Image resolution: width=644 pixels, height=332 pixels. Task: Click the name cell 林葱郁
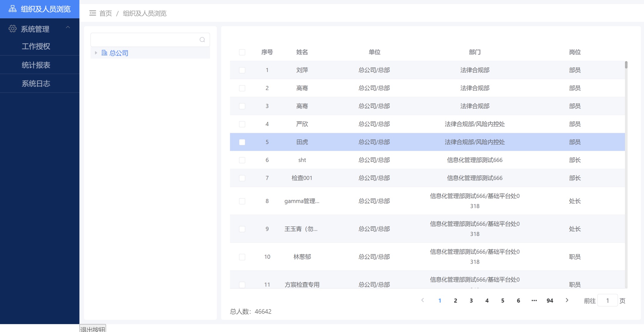click(302, 257)
